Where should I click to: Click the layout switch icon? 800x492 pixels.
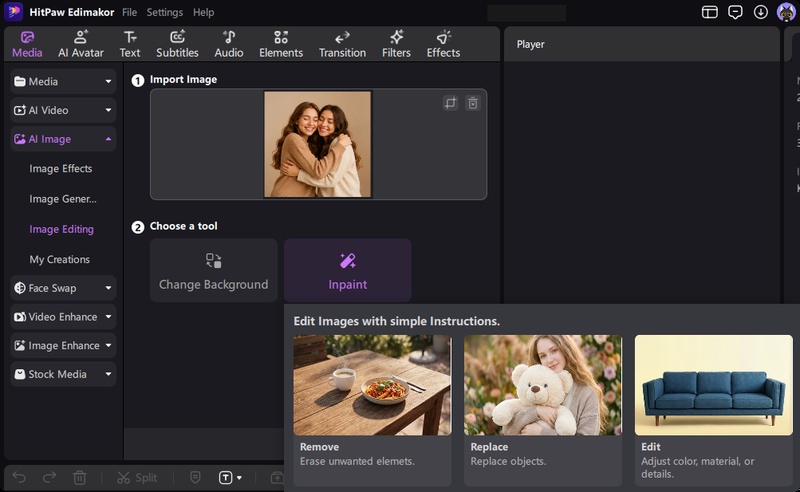coord(709,12)
